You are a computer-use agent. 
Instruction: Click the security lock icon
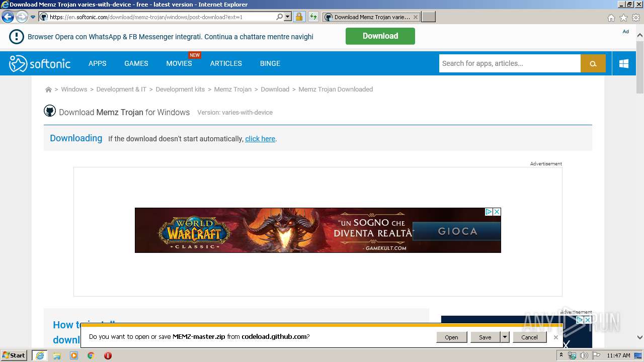pyautogui.click(x=299, y=17)
